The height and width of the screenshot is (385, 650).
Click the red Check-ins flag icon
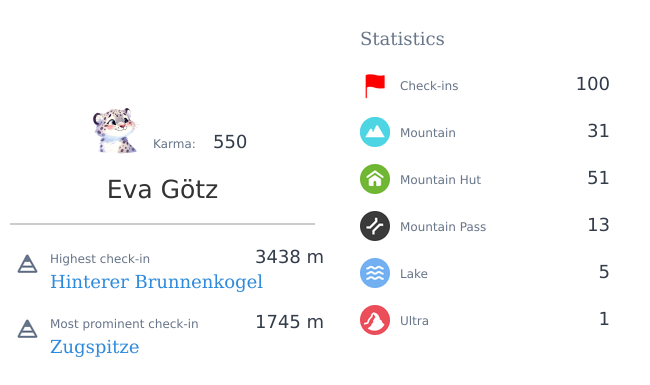(x=375, y=86)
